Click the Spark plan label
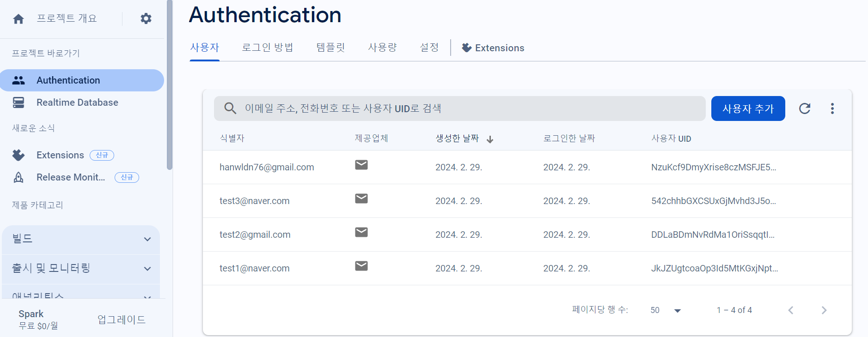This screenshot has height=337, width=868. point(31,314)
